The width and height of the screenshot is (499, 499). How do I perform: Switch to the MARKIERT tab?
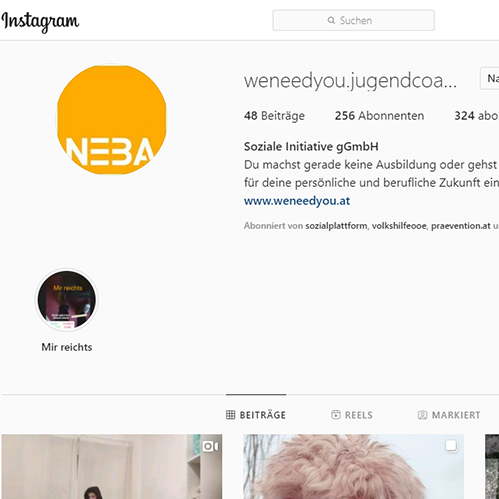[x=449, y=415]
